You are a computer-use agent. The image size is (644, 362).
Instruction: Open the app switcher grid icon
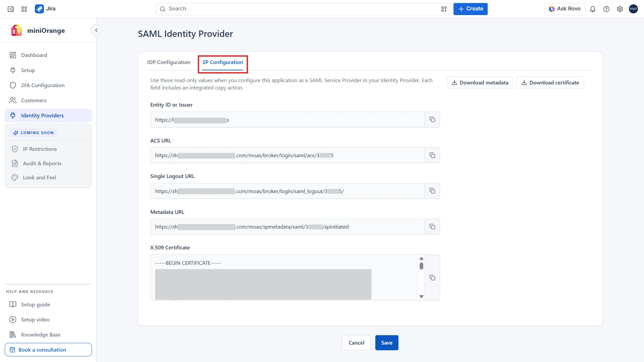coord(24,9)
